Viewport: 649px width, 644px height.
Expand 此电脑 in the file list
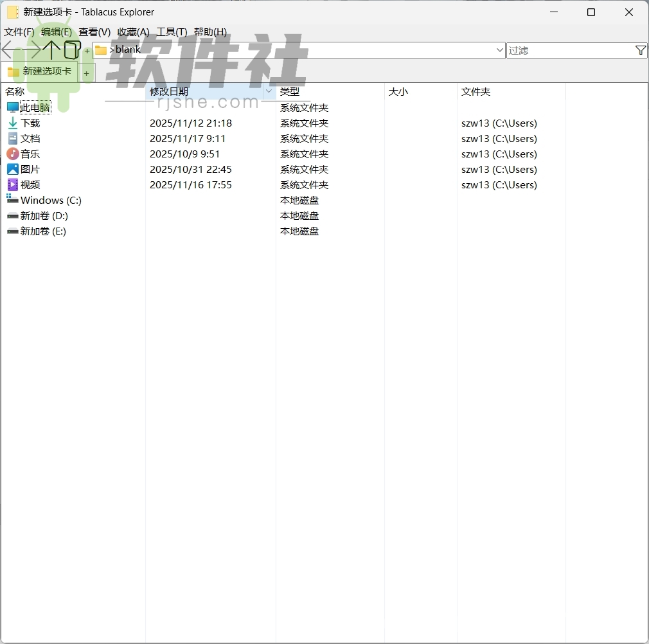(36, 107)
